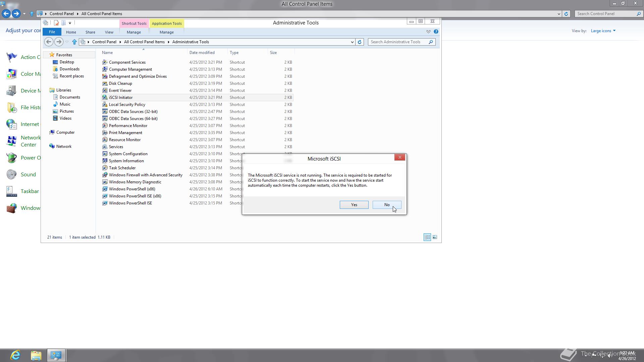Image resolution: width=644 pixels, height=362 pixels.
Task: Select Downloads under Favorites
Action: 69,69
